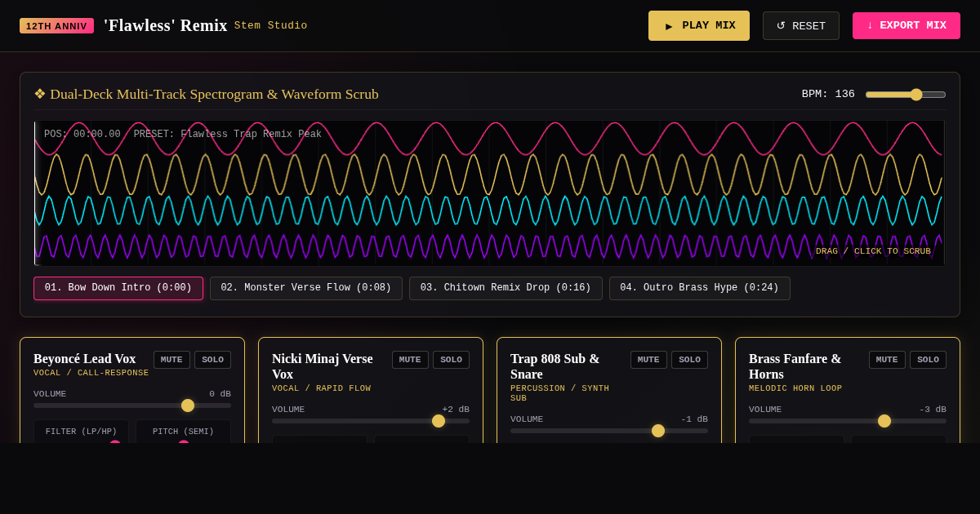Mute the Trap 808 Sub & Snare track

[x=648, y=360]
